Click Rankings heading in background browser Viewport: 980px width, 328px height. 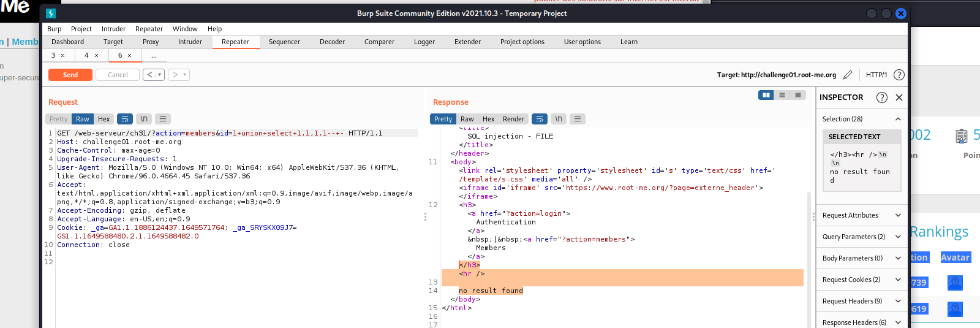click(939, 232)
